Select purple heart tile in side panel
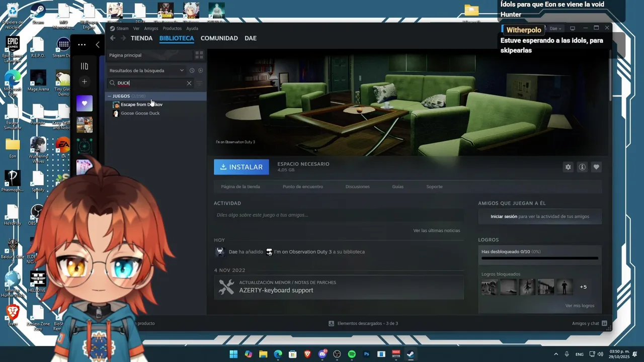Image resolution: width=644 pixels, height=362 pixels. [85, 103]
